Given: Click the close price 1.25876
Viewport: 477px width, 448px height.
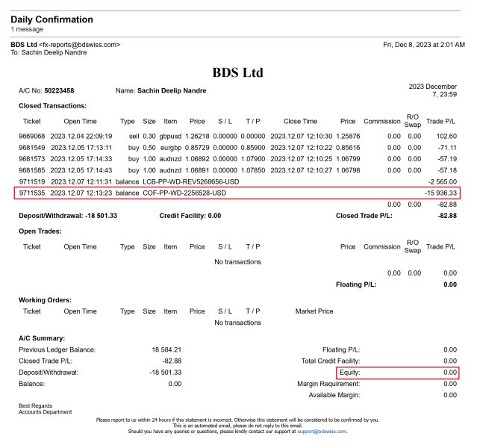Looking at the screenshot, I should click(348, 136).
